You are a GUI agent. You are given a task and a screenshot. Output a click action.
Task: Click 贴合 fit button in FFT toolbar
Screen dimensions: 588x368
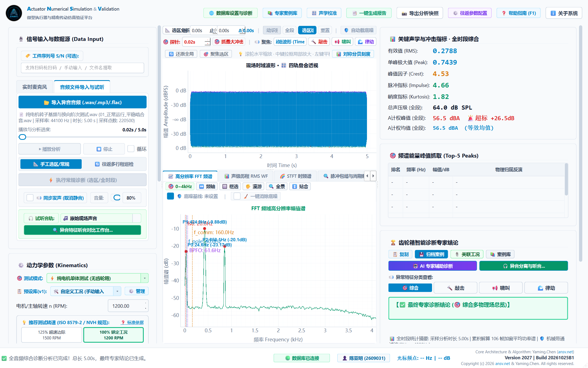[x=300, y=186]
